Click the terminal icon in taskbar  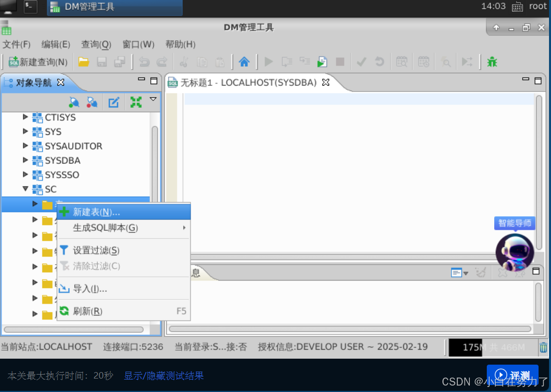coord(30,6)
